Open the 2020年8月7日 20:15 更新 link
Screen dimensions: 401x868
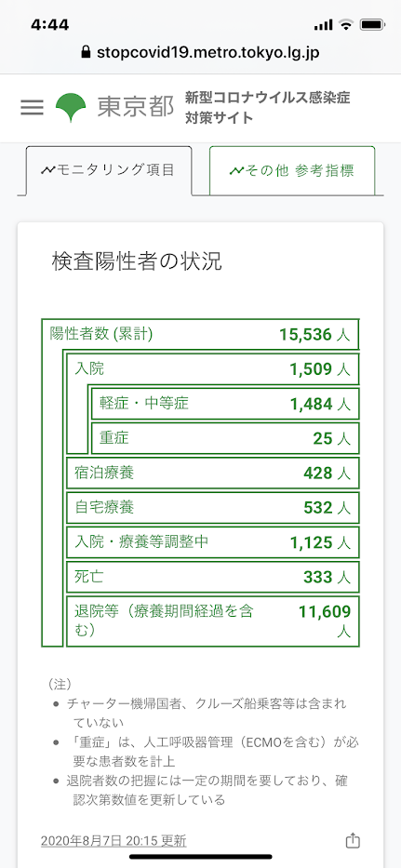pyautogui.click(x=114, y=841)
